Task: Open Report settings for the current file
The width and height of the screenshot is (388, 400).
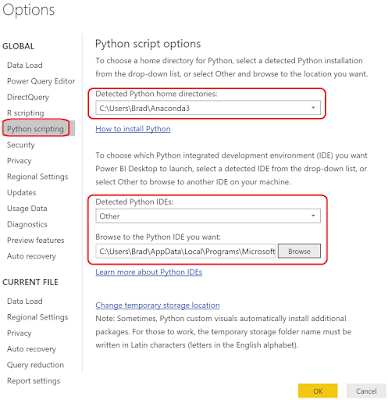Action: pos(34,381)
